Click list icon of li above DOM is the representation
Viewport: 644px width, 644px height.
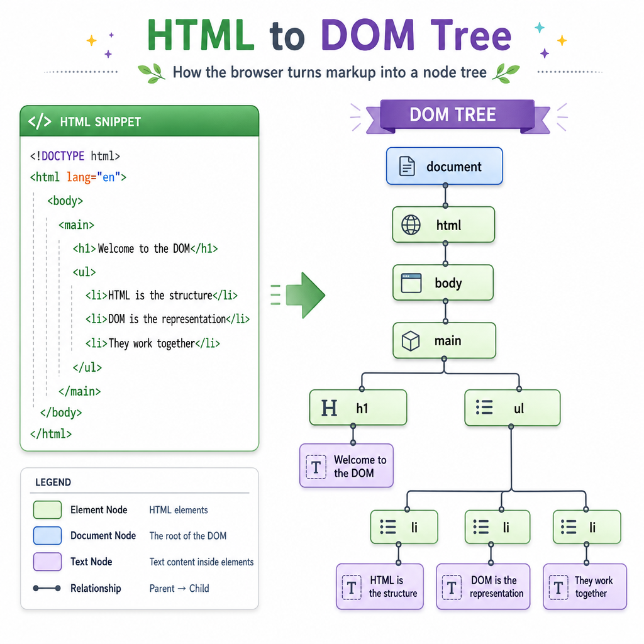tap(481, 526)
